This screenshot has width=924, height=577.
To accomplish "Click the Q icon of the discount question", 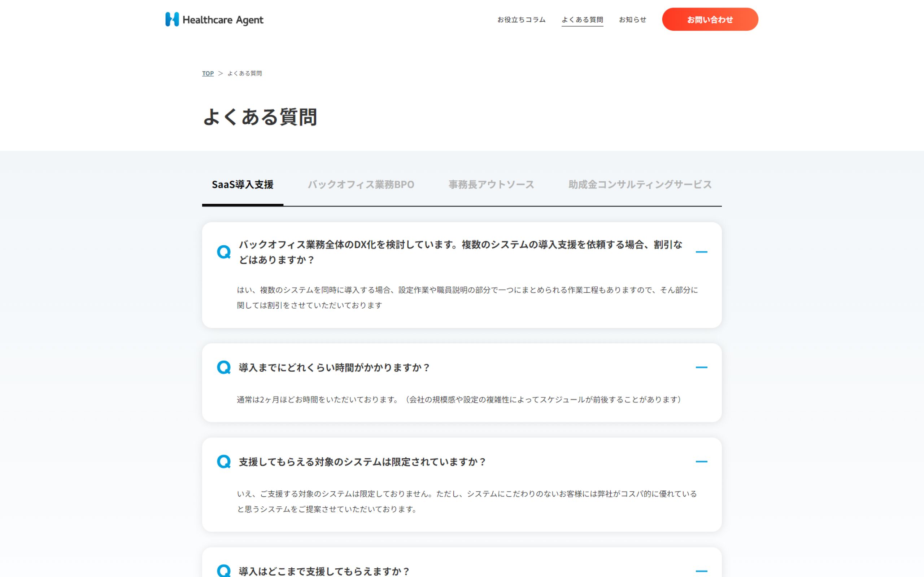I will pyautogui.click(x=224, y=252).
